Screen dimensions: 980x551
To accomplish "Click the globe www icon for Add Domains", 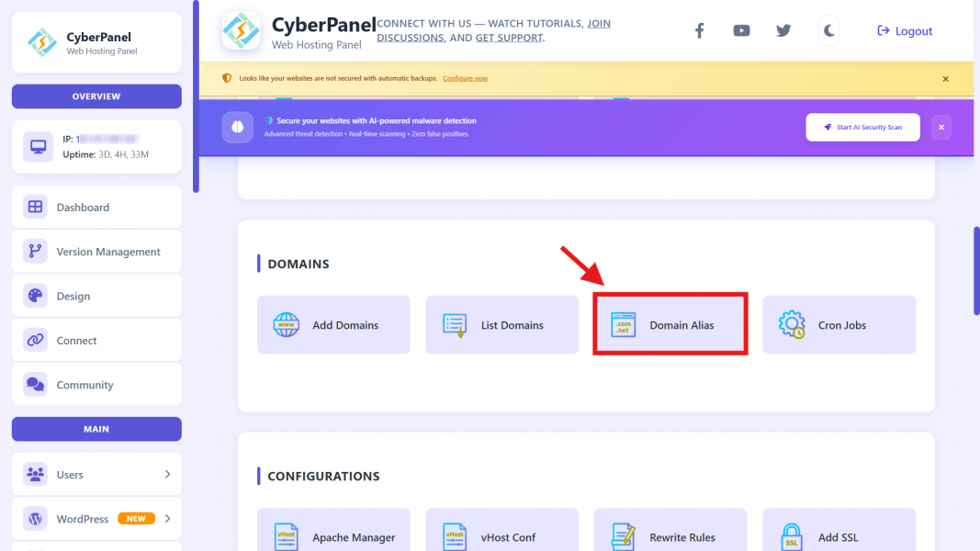I will point(287,325).
